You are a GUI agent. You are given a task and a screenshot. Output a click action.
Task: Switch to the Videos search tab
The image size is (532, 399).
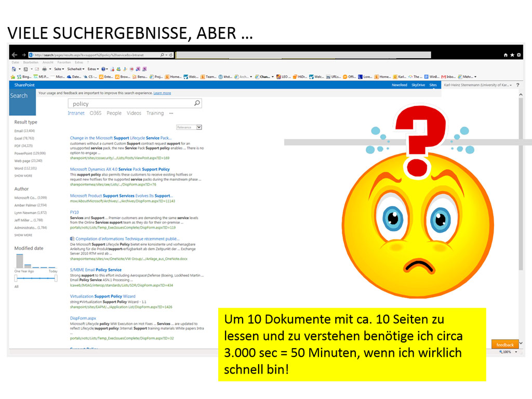[x=134, y=113]
